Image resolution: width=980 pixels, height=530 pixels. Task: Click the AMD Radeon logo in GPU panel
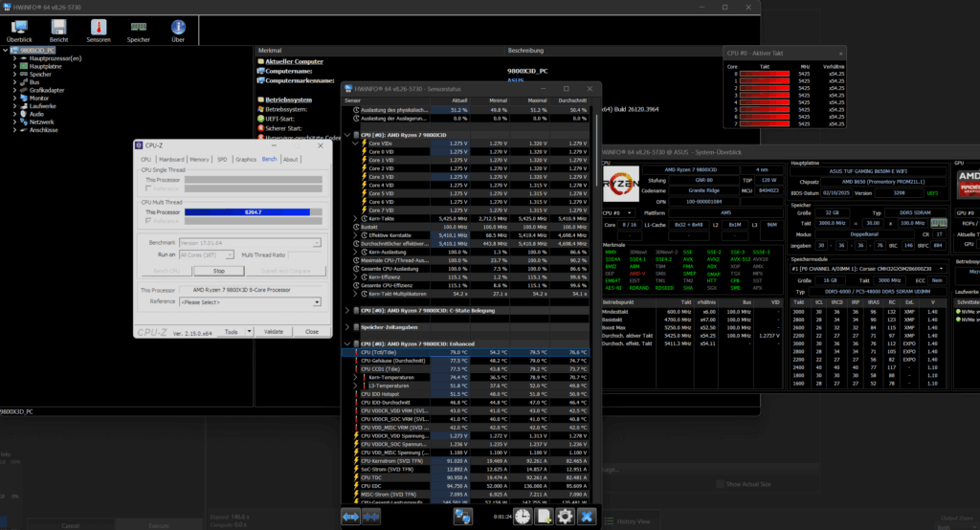coord(969,184)
